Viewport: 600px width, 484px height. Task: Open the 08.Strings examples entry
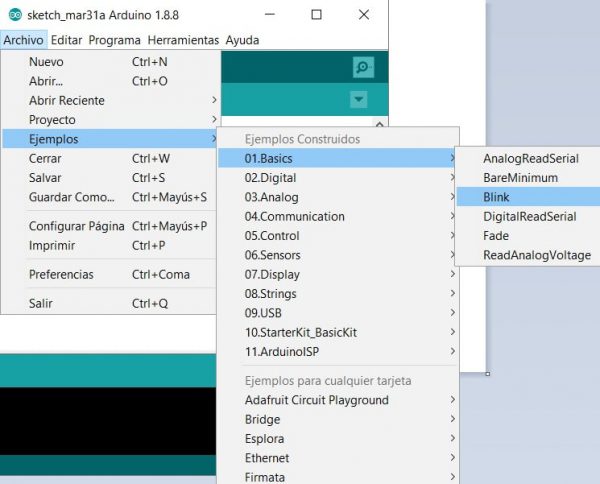[338, 293]
